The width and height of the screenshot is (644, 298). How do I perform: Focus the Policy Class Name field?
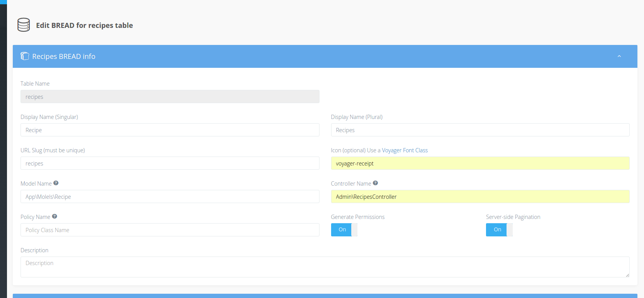pyautogui.click(x=170, y=230)
